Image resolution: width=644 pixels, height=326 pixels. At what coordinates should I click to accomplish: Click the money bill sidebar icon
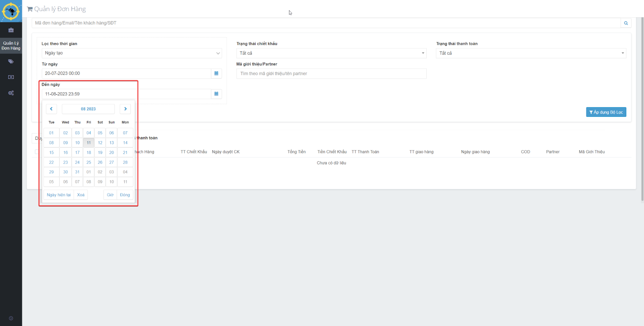pos(11,77)
